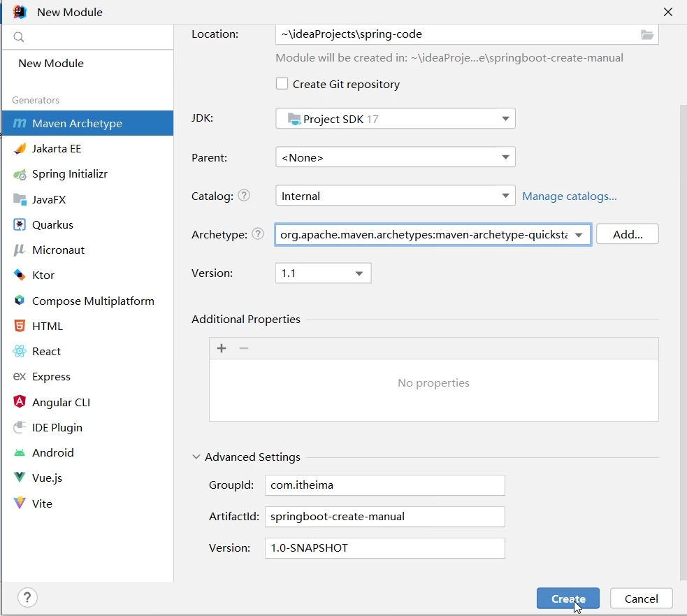Open the Manage catalogs link
The width and height of the screenshot is (687, 616).
point(569,196)
